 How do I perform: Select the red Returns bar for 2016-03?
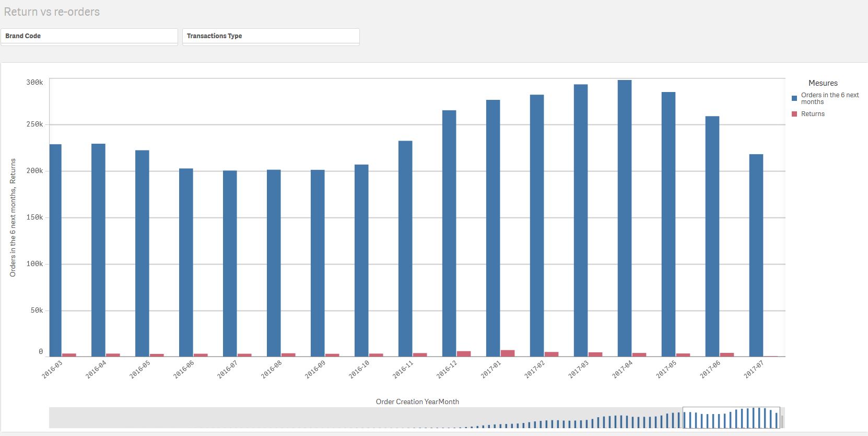click(x=69, y=355)
